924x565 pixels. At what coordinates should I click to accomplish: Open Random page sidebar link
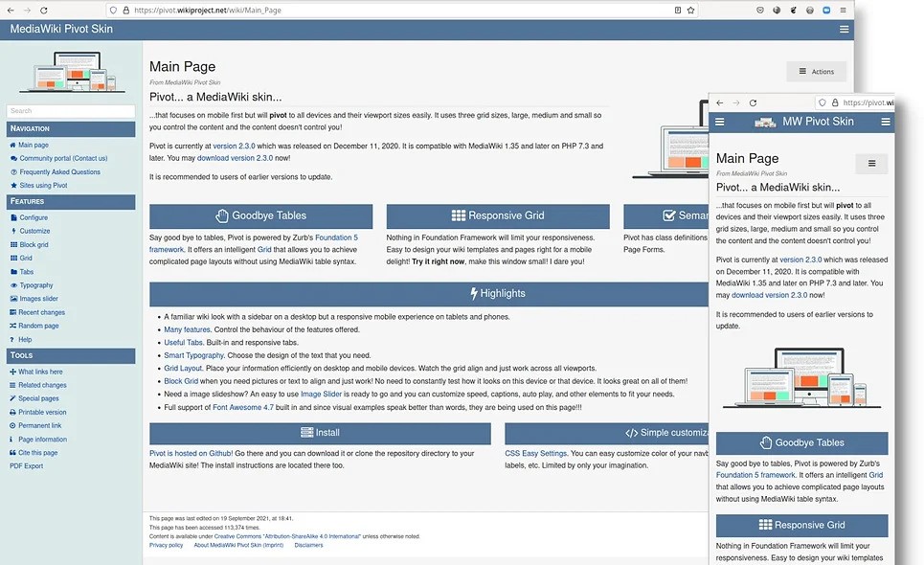38,326
